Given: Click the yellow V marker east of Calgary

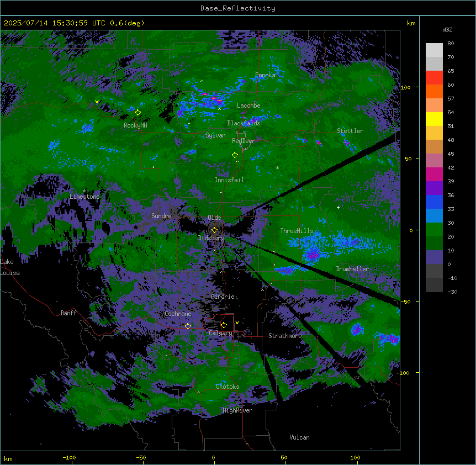Looking at the screenshot, I should click(x=237, y=323).
